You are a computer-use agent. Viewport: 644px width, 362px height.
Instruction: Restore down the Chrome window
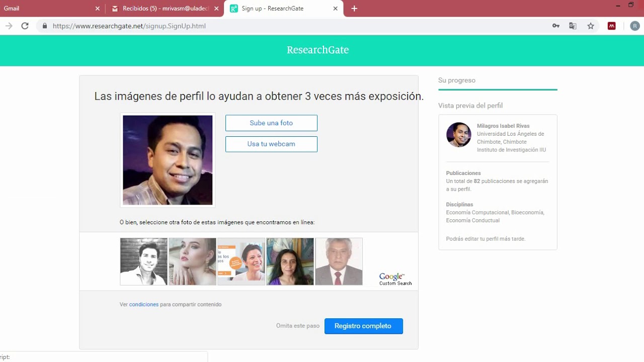click(x=631, y=5)
